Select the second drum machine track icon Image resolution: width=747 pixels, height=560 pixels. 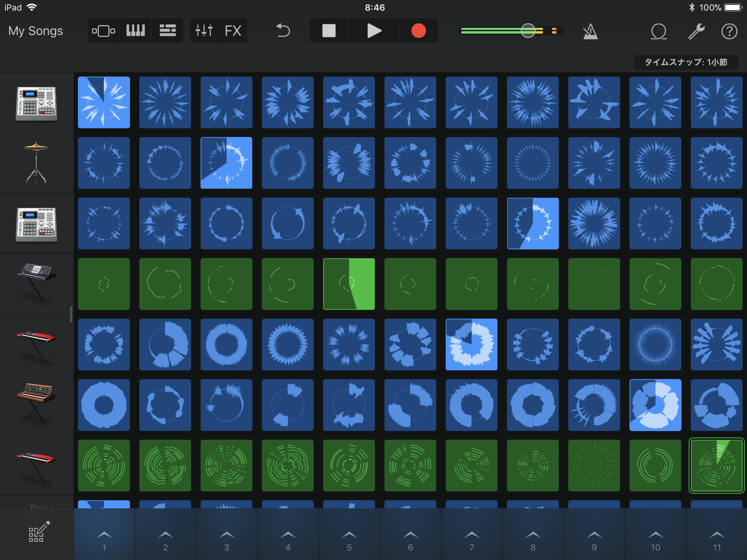pos(37,225)
